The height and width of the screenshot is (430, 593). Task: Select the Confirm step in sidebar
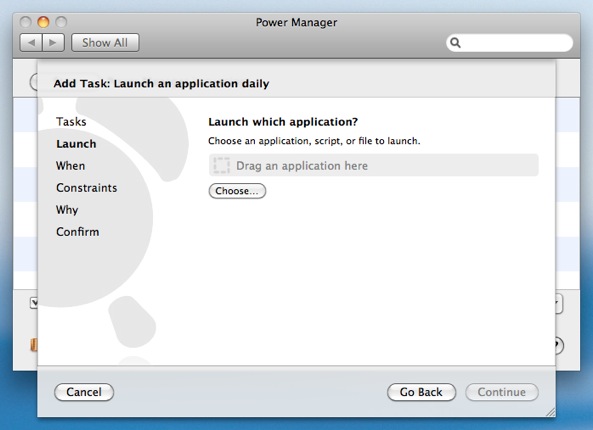(78, 231)
